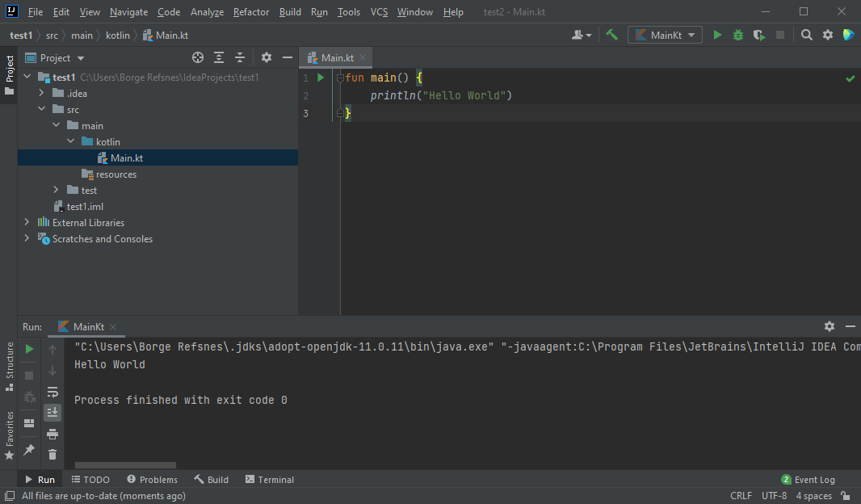
Task: Click the Run gutter arrow beside fun main
Action: [x=321, y=78]
